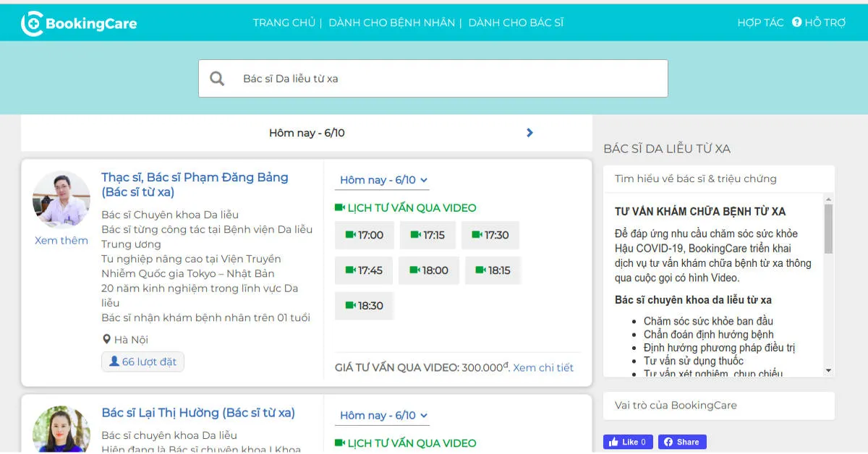The image size is (868, 454).
Task: Expand the Tìm hiểu về bác sĩ & triệu chứng section
Action: (x=718, y=178)
